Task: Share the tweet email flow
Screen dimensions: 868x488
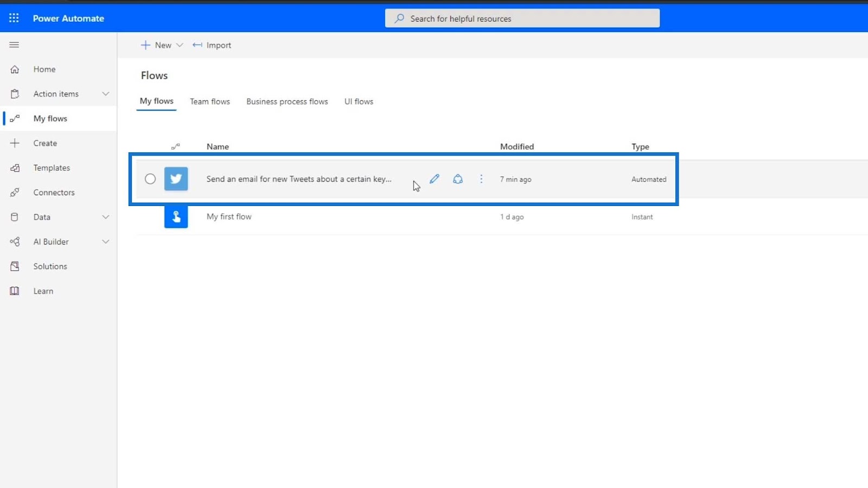Action: pyautogui.click(x=458, y=179)
